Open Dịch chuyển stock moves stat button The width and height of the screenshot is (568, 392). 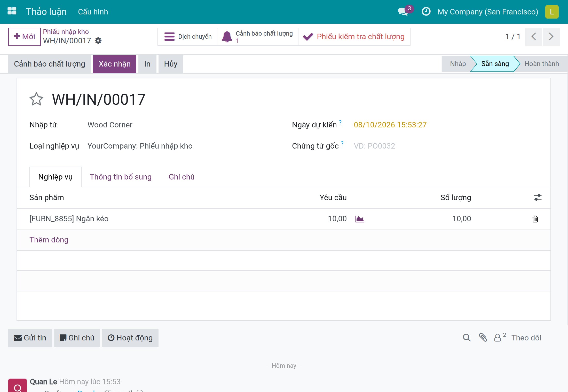coord(187,37)
